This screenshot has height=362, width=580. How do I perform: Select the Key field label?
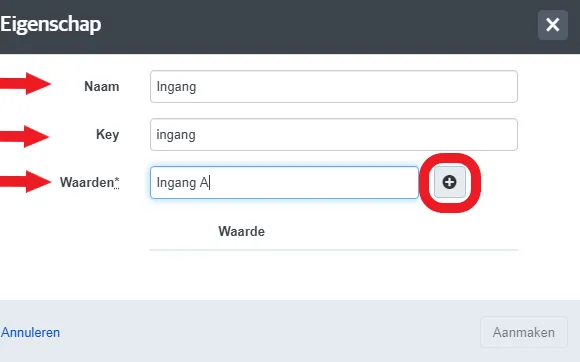tap(107, 134)
